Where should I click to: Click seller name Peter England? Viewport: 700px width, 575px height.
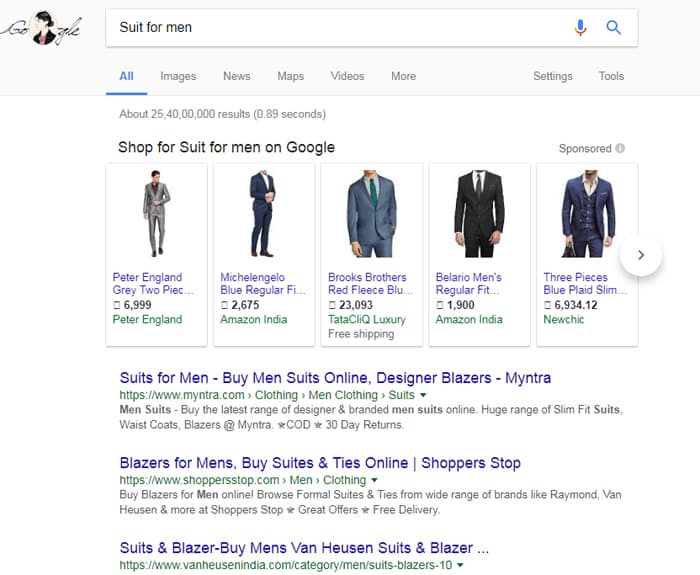pyautogui.click(x=147, y=320)
